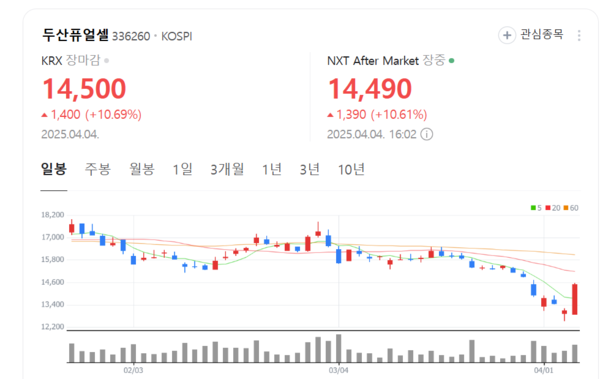
Task: Click the NXT After Market 장중 label
Action: 390,60
